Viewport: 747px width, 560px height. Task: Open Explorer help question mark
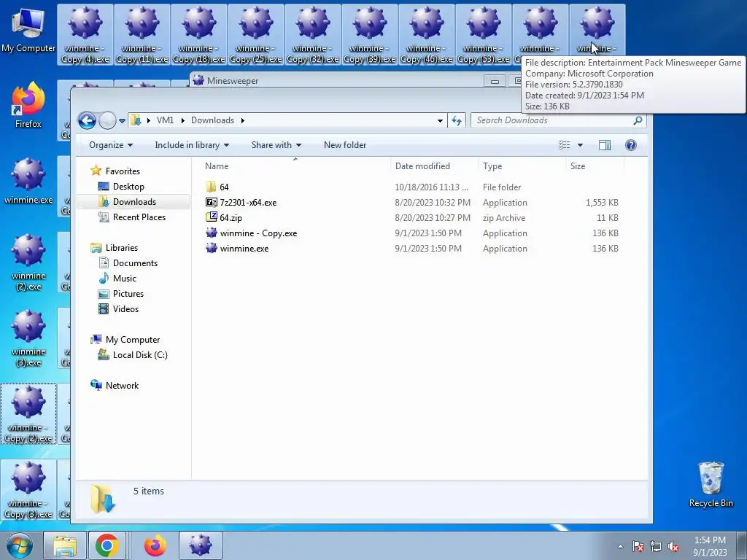[x=631, y=145]
